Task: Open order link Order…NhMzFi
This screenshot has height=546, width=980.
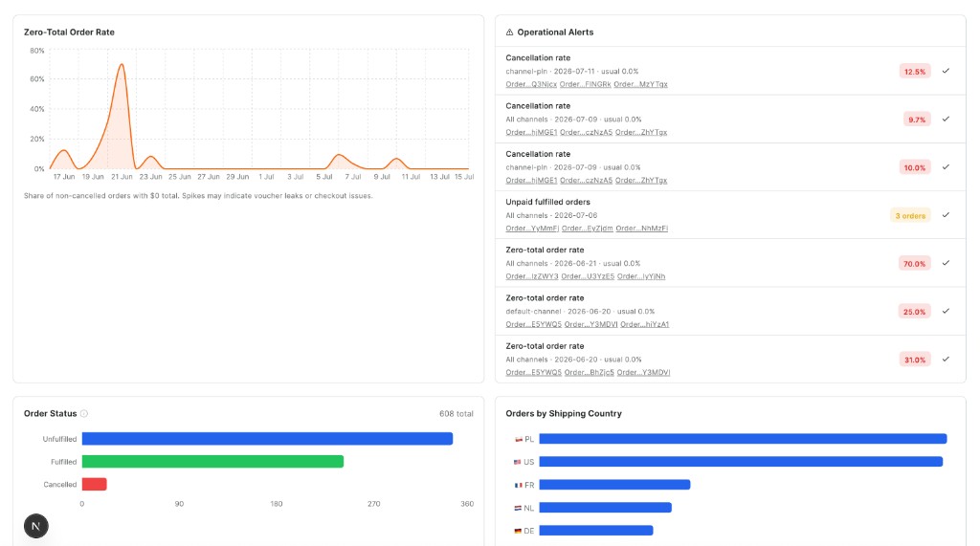Action: click(642, 229)
